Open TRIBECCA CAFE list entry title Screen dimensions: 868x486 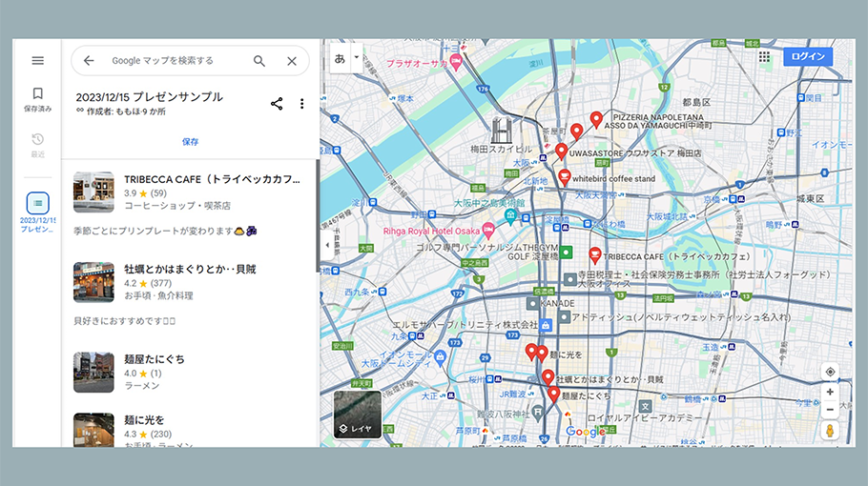click(x=212, y=179)
